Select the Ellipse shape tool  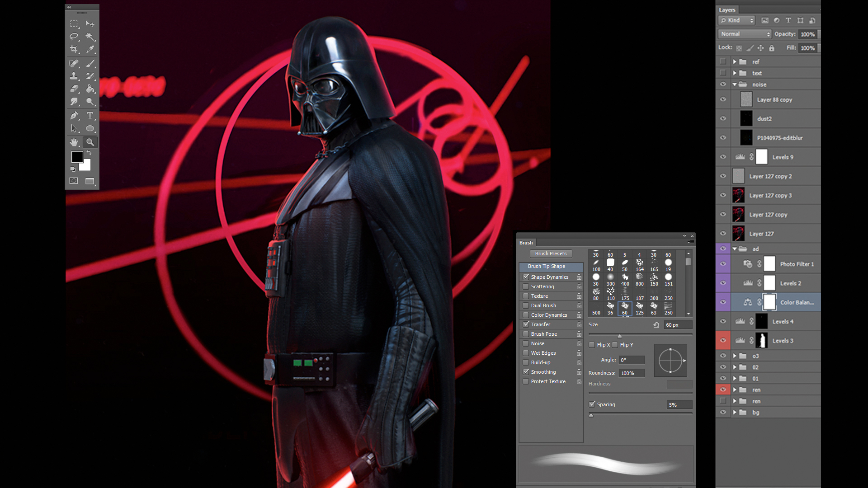(x=90, y=128)
